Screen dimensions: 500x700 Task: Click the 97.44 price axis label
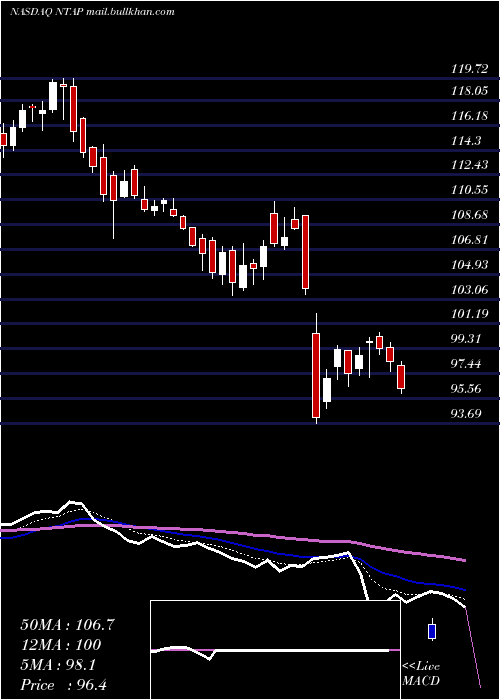[x=466, y=364]
